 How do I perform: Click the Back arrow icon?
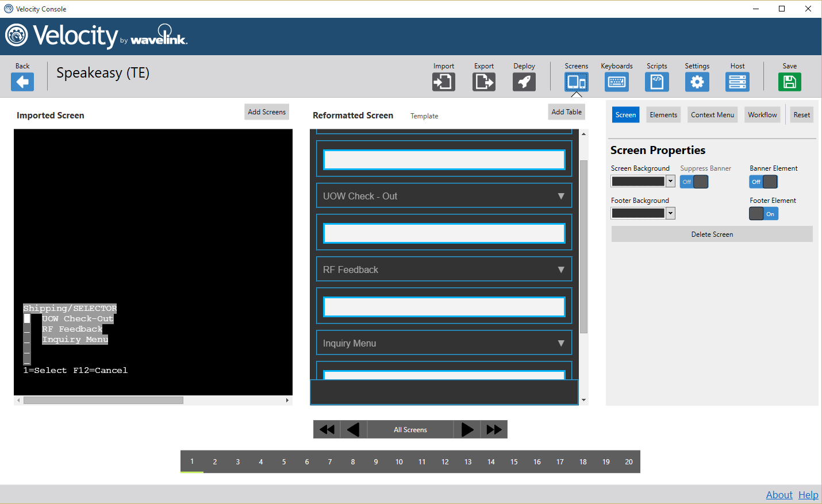coord(22,82)
